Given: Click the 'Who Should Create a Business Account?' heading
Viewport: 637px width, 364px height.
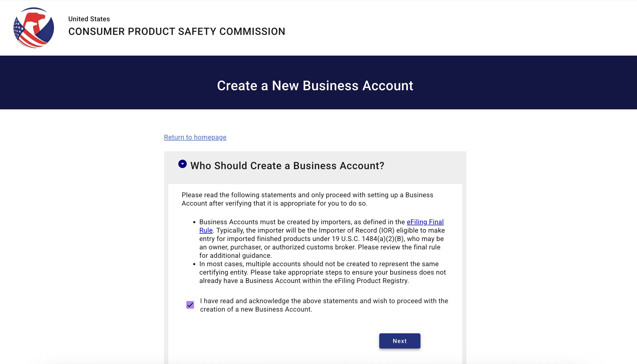Looking at the screenshot, I should click(287, 166).
